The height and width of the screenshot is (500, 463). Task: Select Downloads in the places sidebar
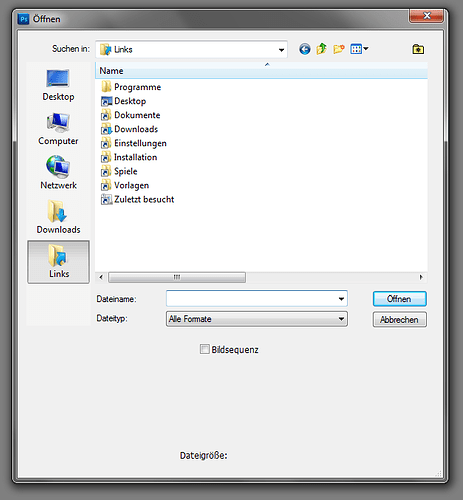point(58,217)
